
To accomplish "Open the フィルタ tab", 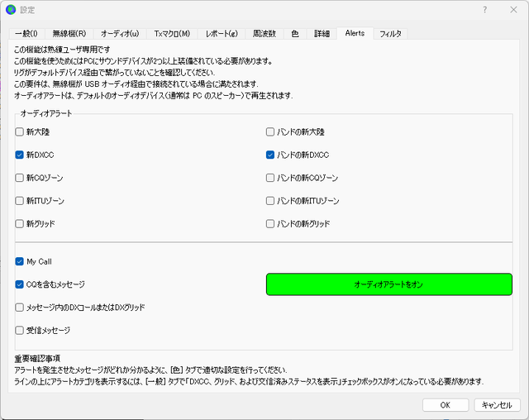I will tap(390, 34).
